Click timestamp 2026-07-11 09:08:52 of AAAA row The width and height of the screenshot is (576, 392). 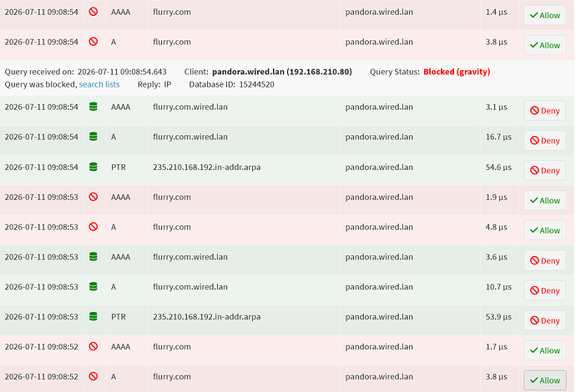[x=42, y=346]
